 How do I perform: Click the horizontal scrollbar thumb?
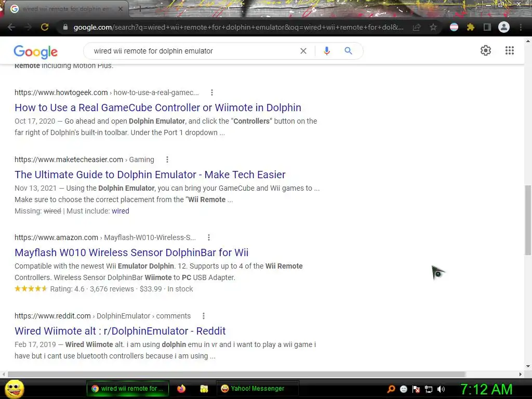pyautogui.click(x=236, y=374)
